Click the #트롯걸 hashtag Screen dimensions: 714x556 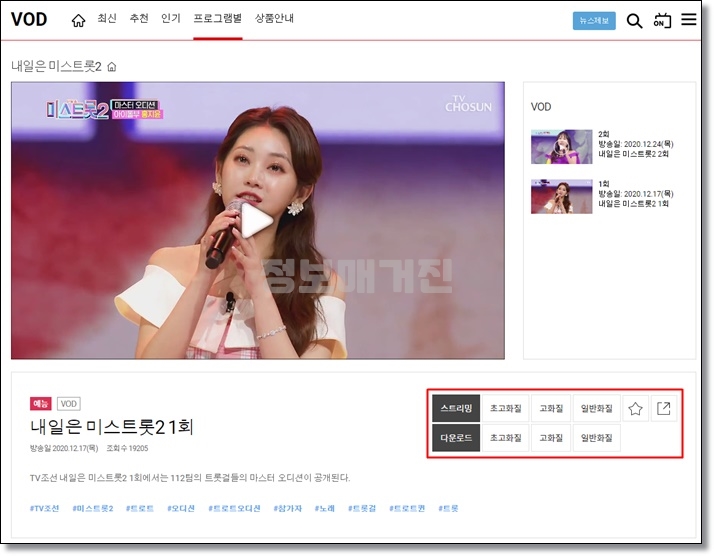point(362,508)
